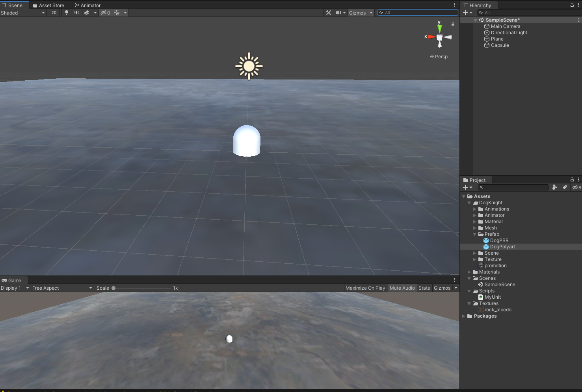Expand the Animations folder
582x392 pixels.
pyautogui.click(x=475, y=209)
